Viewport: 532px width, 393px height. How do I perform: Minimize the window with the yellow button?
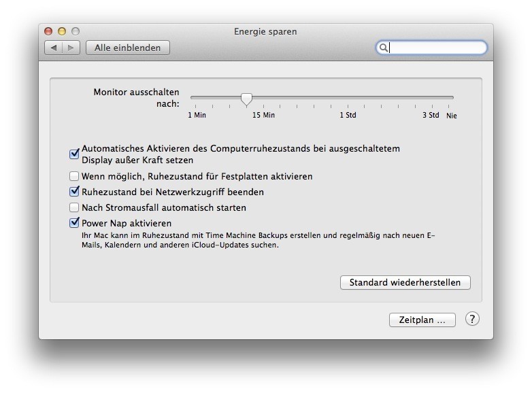tap(62, 31)
